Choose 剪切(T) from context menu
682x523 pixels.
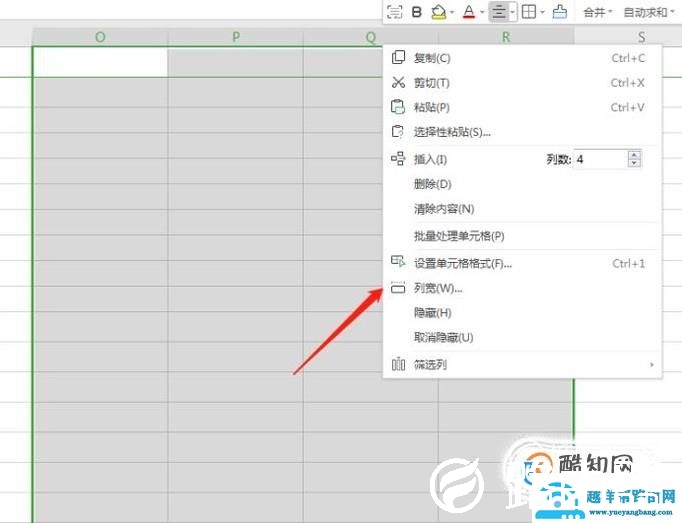click(522, 83)
